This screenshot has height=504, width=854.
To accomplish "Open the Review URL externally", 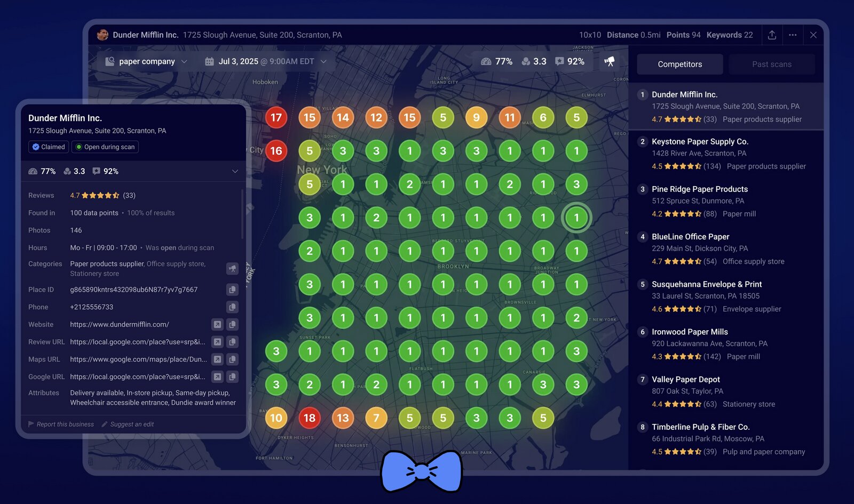I will 217,342.
